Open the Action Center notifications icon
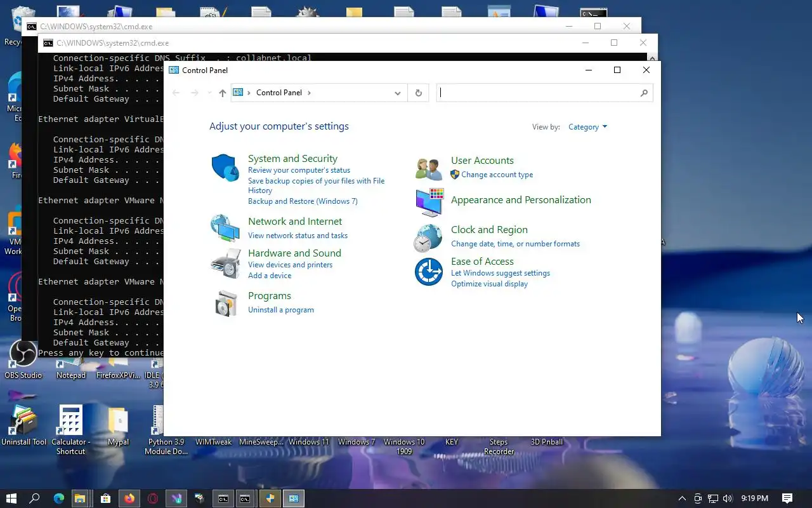 click(x=787, y=498)
